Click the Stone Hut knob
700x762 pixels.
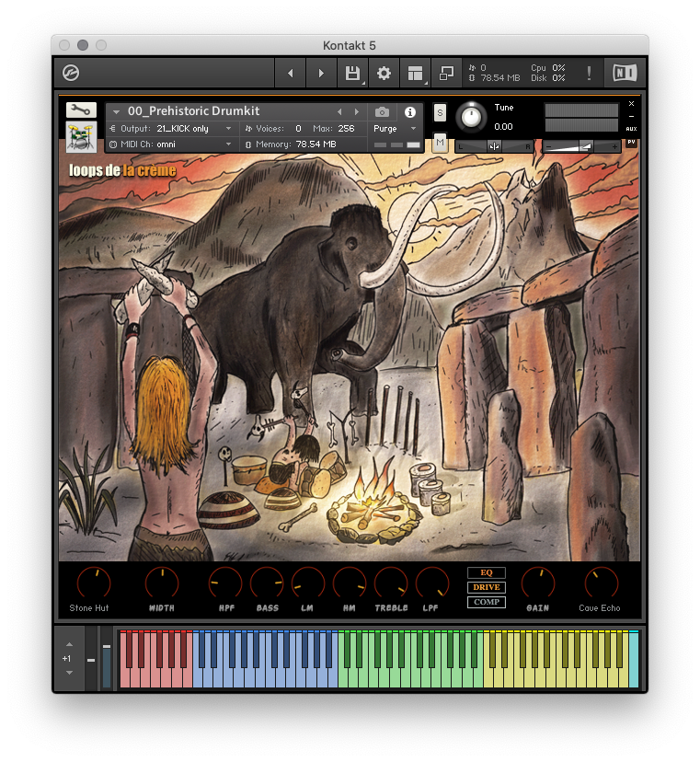[x=94, y=583]
